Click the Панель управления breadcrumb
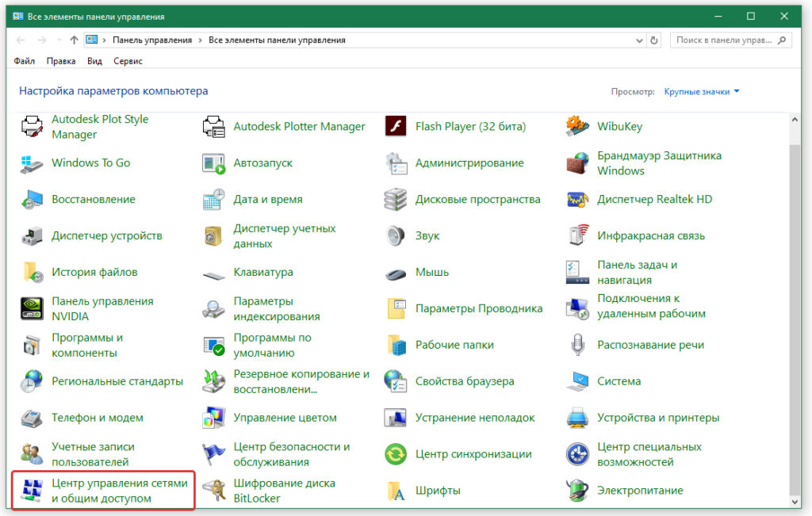Screen dimensions: 812x516 click(x=152, y=40)
